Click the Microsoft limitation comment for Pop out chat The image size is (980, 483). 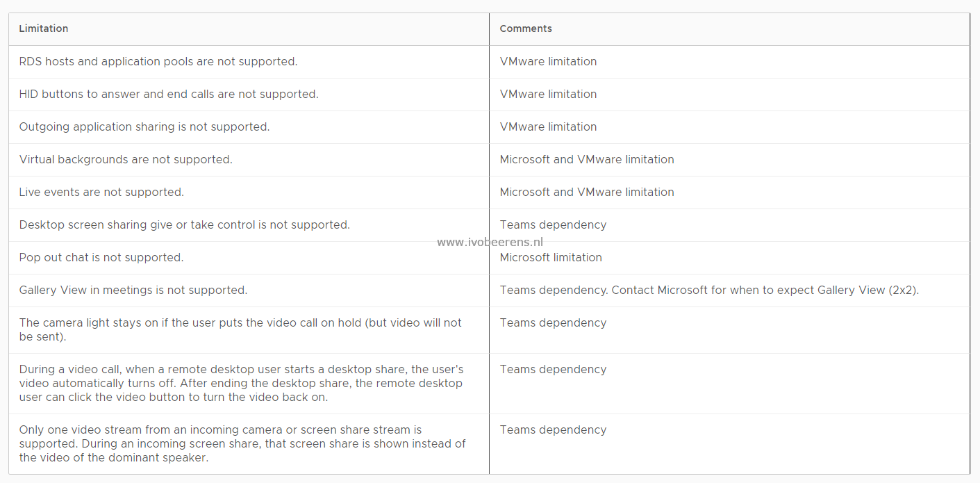(551, 257)
